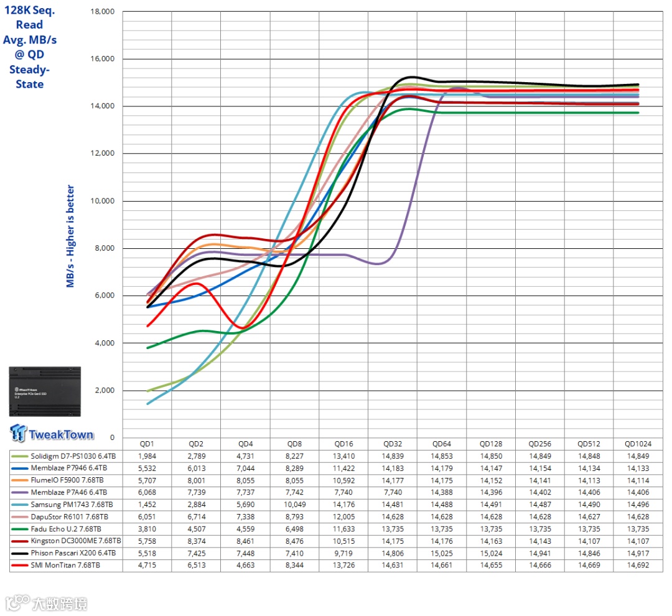The width and height of the screenshot is (672, 616).
Task: Click the chart title '128K Seq. Read'
Action: click(30, 17)
